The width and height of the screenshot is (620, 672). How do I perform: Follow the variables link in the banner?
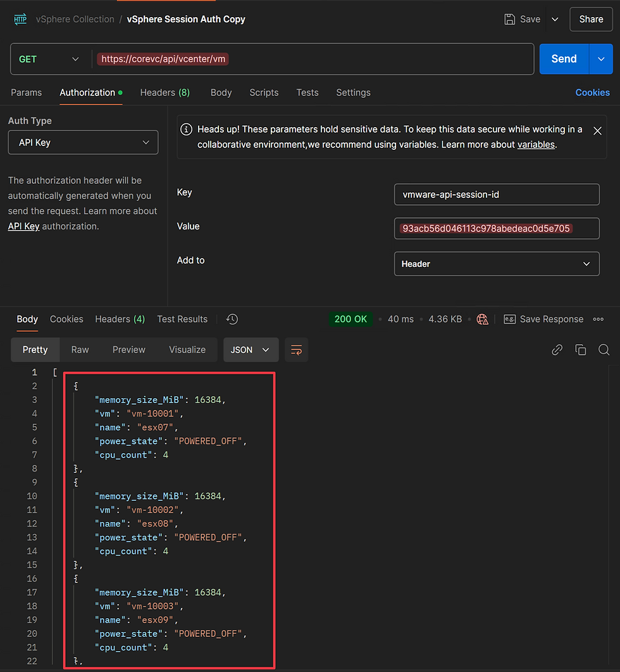(x=536, y=145)
